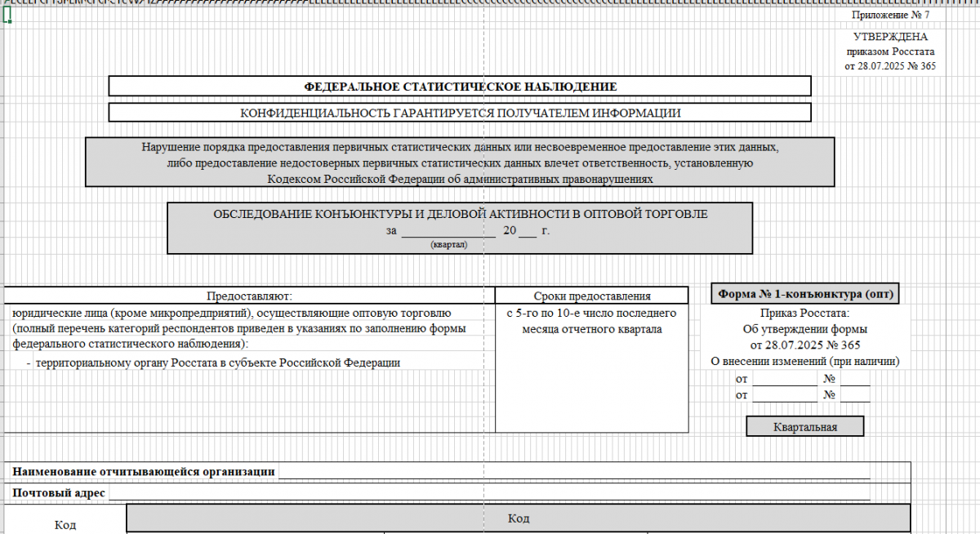Select the 'Предоставляют:' column header
The height and width of the screenshot is (534, 980).
click(x=249, y=296)
